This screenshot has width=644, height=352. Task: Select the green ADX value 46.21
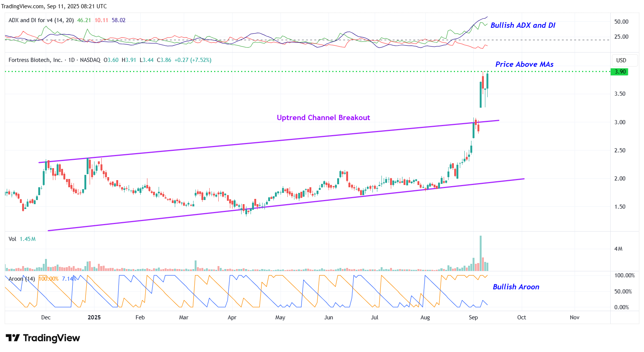point(84,20)
